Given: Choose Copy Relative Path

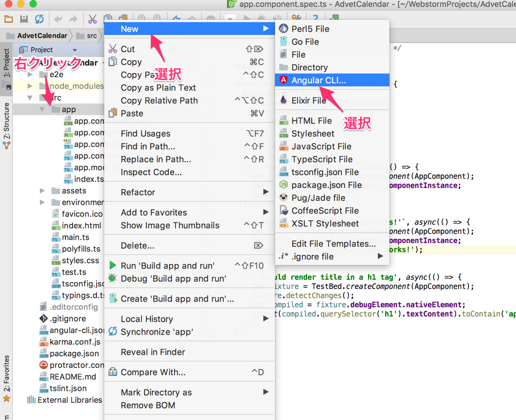Looking at the screenshot, I should click(189, 101).
